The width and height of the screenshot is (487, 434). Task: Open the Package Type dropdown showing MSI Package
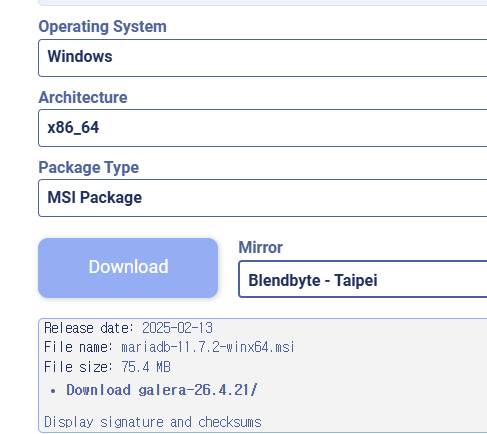263,198
